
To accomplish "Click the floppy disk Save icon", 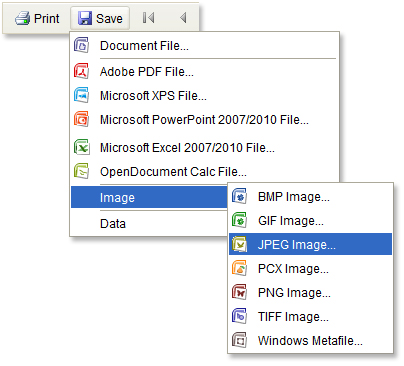I will pos(85,18).
